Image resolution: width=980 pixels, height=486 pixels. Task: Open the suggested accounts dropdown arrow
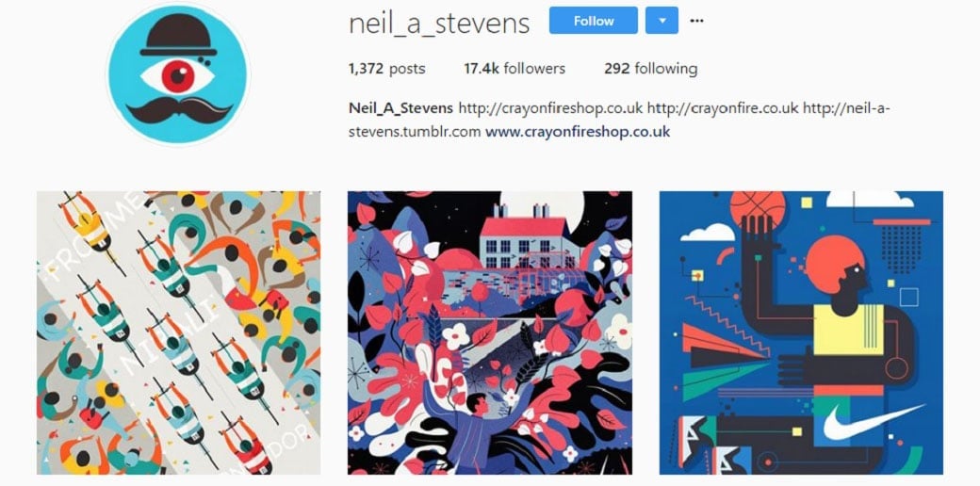661,21
